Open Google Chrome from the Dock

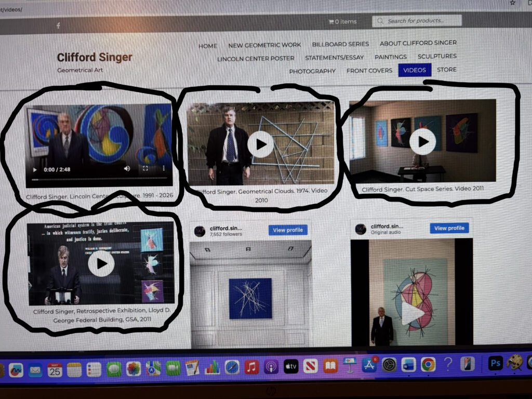428,365
